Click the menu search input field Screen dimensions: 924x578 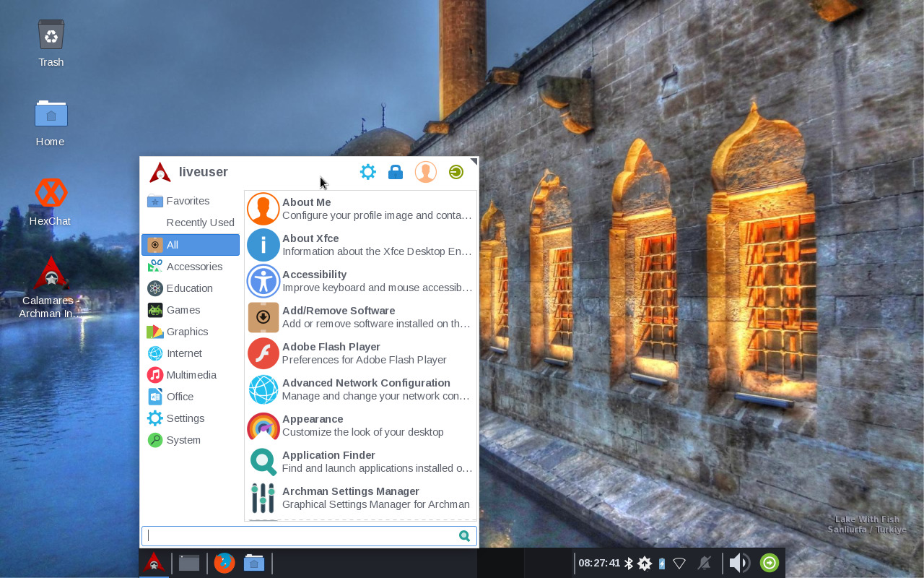pos(309,536)
